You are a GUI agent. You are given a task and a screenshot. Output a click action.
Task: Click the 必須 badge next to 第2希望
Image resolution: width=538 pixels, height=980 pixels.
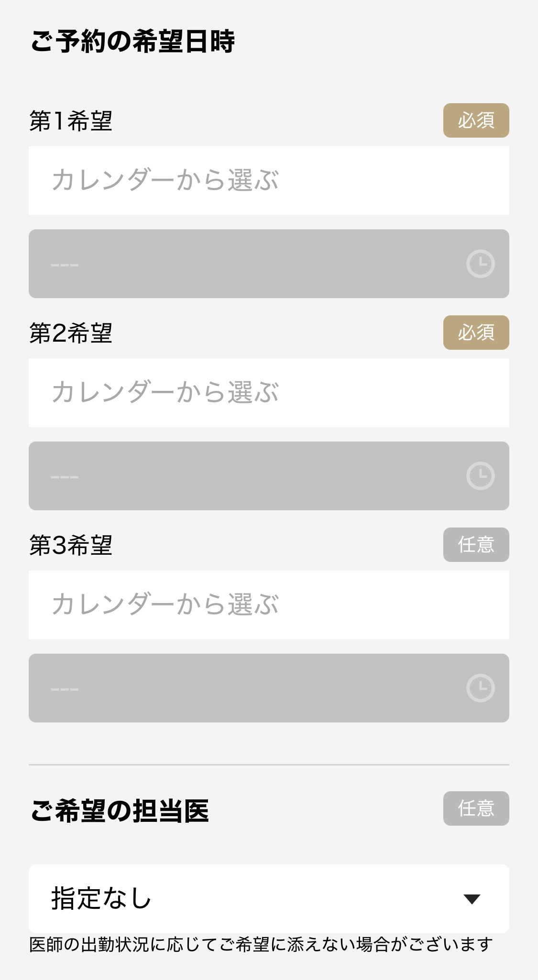[x=476, y=333]
